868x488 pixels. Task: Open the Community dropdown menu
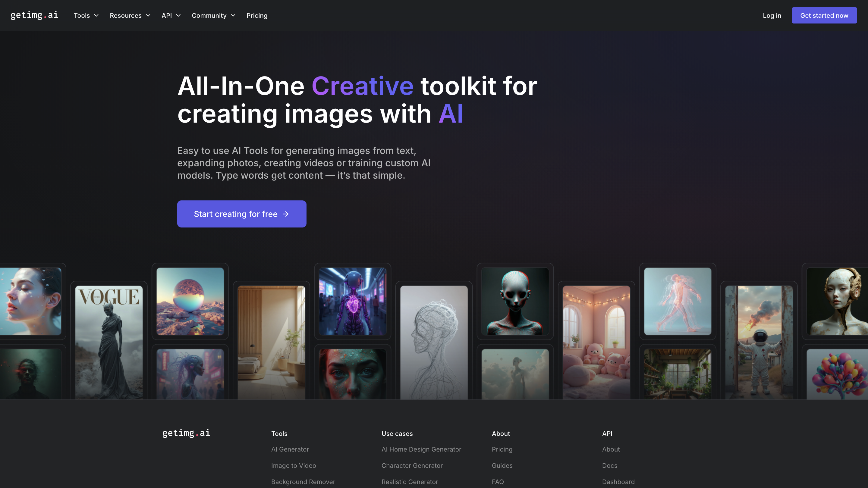pyautogui.click(x=213, y=15)
